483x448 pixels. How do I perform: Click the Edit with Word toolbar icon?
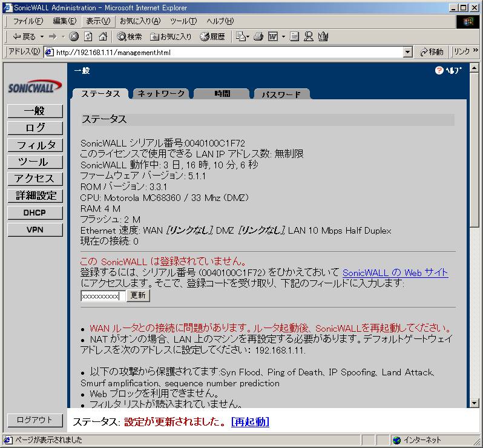point(273,37)
